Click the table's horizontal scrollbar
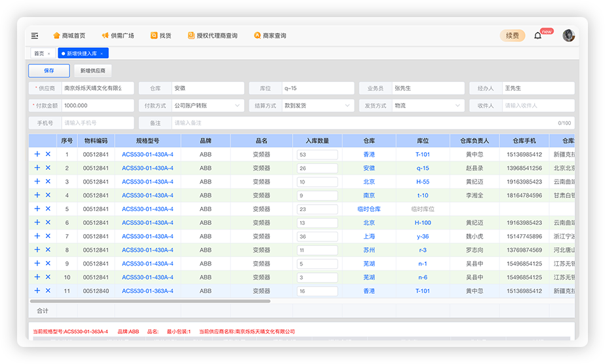Image resolution: width=605 pixels, height=364 pixels. click(x=150, y=301)
